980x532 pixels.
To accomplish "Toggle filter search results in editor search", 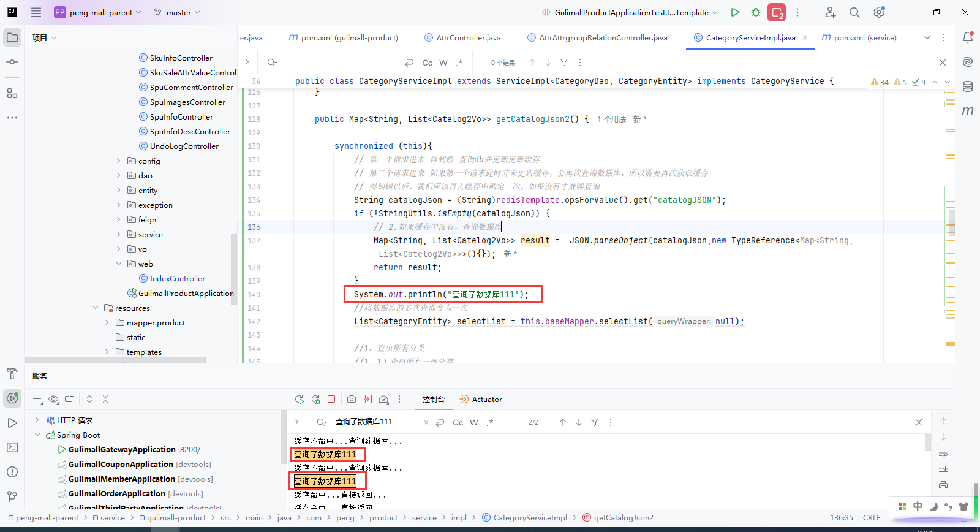I will [564, 63].
